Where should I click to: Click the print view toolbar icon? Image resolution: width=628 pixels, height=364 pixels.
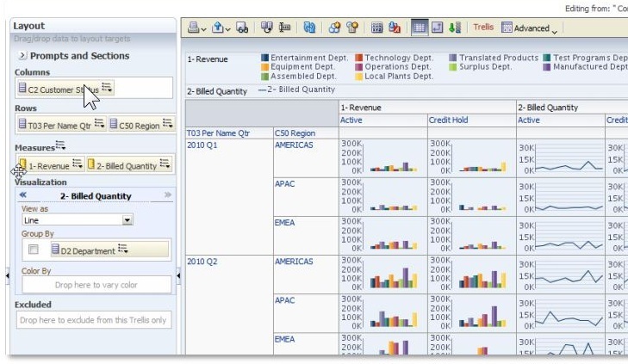[x=194, y=28]
